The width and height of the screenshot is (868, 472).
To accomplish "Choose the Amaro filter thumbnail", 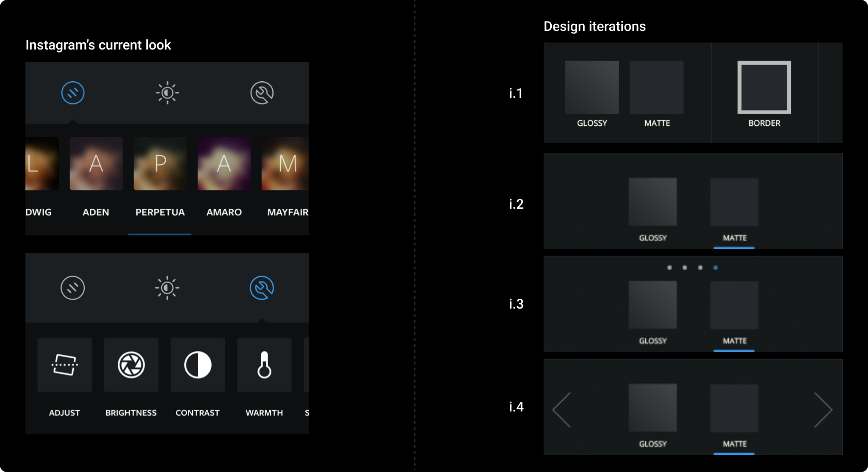I will 224,163.
